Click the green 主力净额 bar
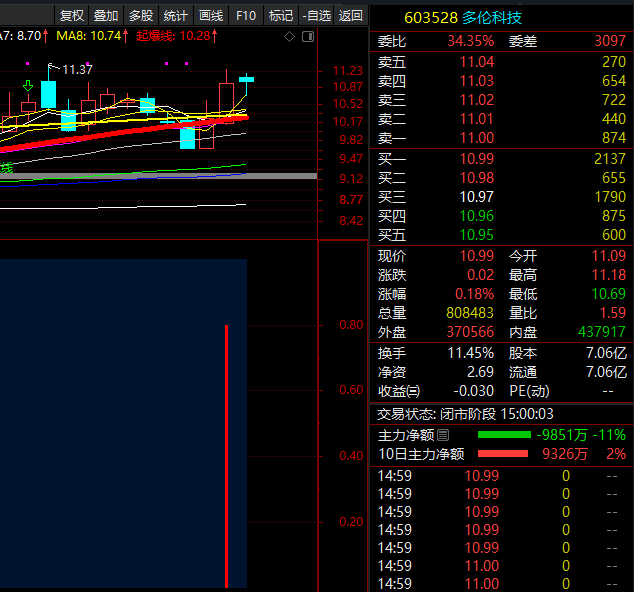The height and width of the screenshot is (592, 634). click(504, 436)
